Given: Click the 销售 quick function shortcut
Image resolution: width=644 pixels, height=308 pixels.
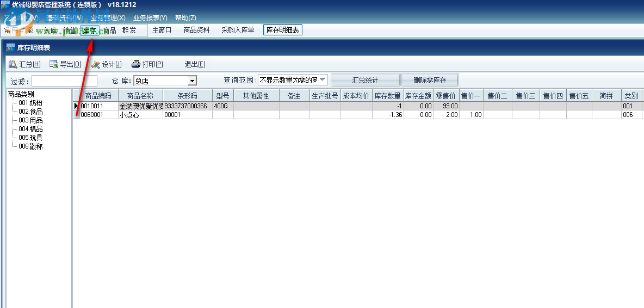Looking at the screenshot, I should coord(70,30).
